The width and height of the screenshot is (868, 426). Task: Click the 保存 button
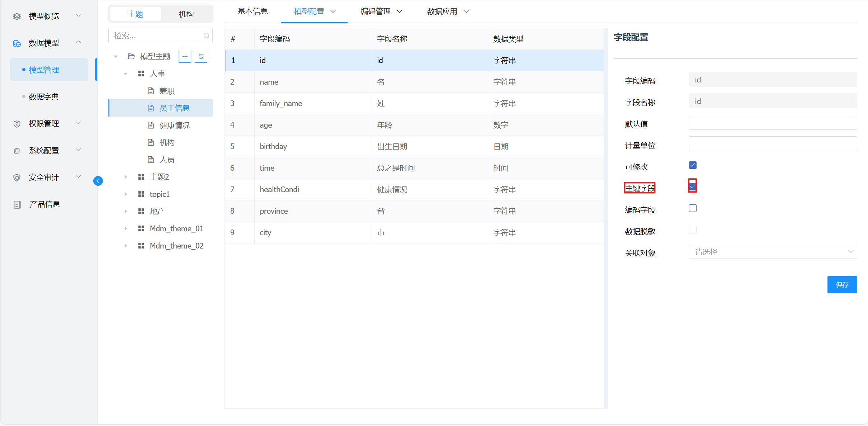(x=842, y=285)
